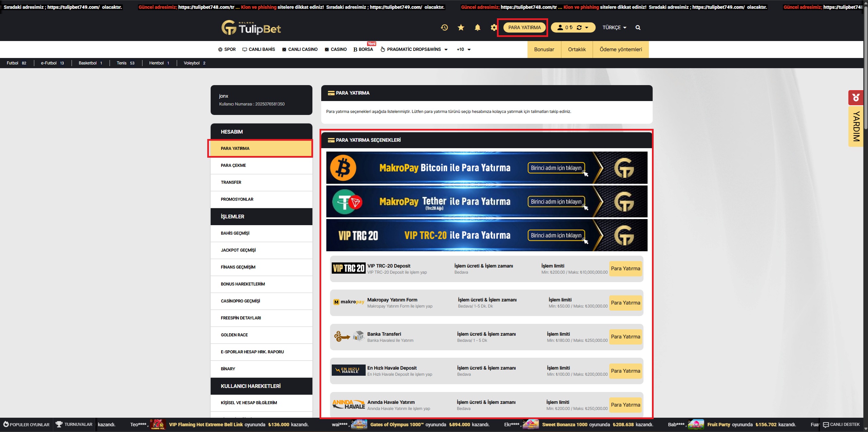This screenshot has height=432, width=868.
Task: Select PARA YATIRMA in Hesabım sidebar
Action: 261,149
